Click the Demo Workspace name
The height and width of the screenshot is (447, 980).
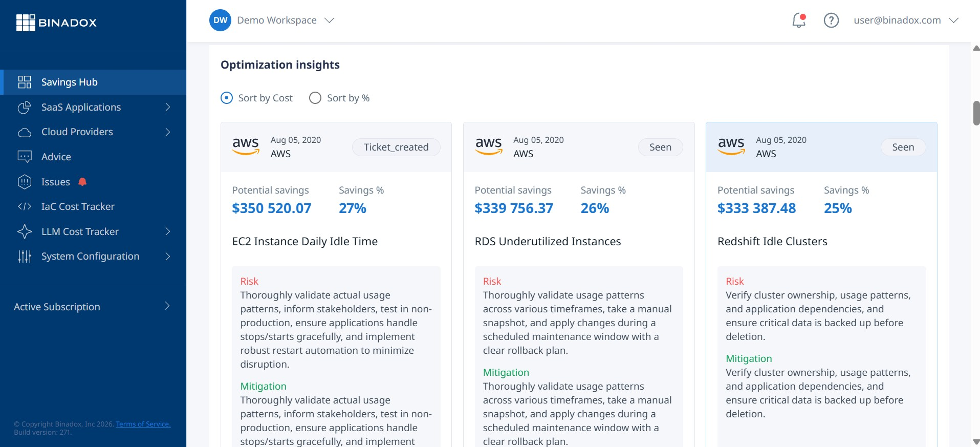(x=277, y=20)
